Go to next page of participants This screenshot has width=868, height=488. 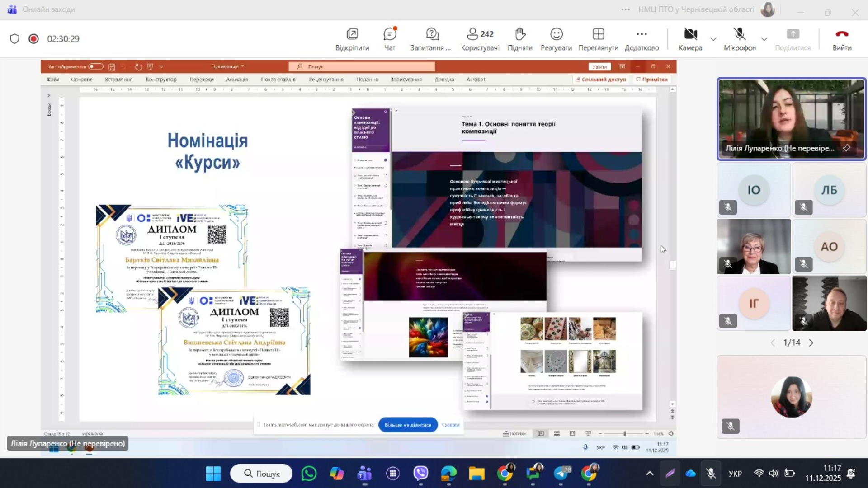811,343
